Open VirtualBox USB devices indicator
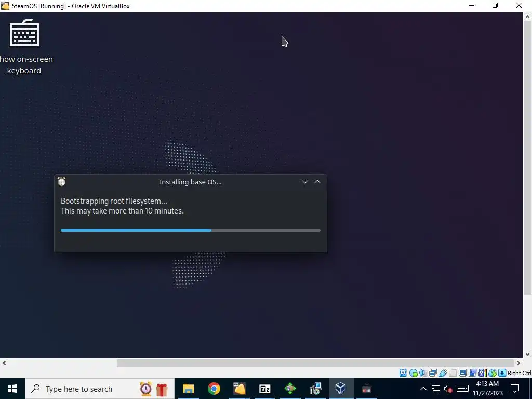532x399 pixels. click(443, 373)
